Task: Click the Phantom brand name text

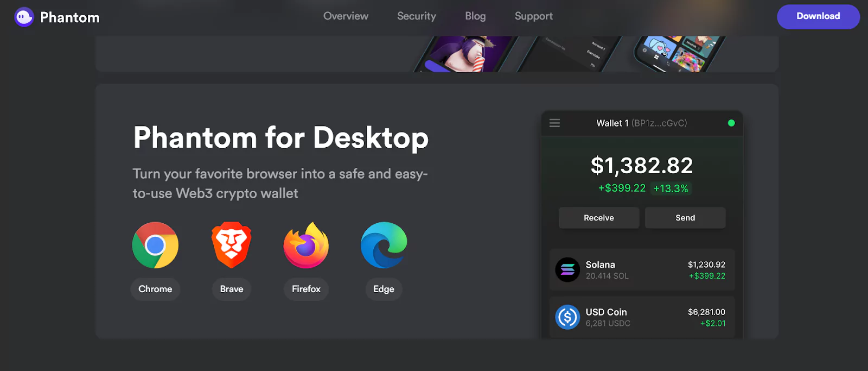Action: click(70, 17)
